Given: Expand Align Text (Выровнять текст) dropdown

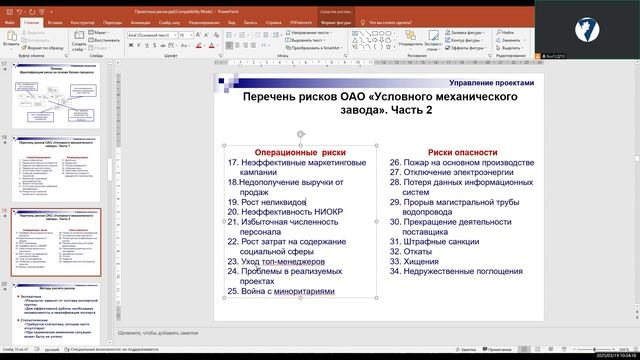Looking at the screenshot, I should click(306, 40).
